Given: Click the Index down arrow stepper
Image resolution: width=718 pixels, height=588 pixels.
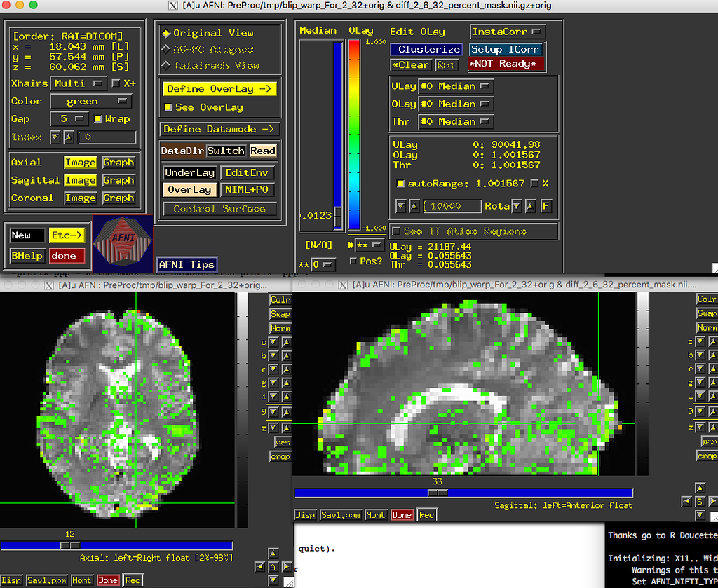Looking at the screenshot, I should point(55,137).
